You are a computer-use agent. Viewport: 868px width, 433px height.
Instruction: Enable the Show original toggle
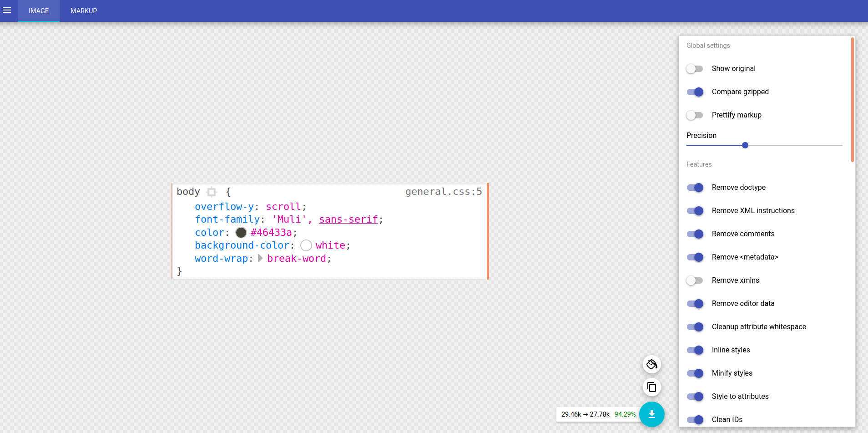[x=695, y=69]
